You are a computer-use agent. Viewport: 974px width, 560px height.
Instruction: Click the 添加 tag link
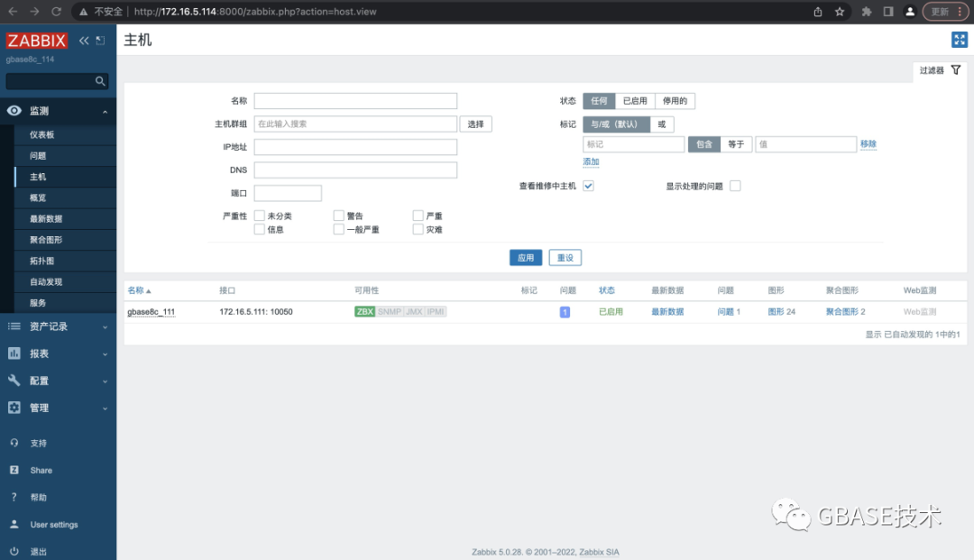click(x=591, y=161)
